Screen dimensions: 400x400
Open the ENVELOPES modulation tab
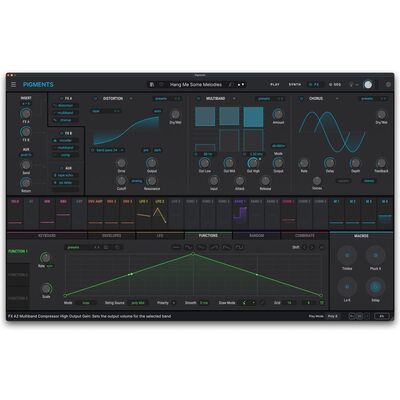pos(111,236)
